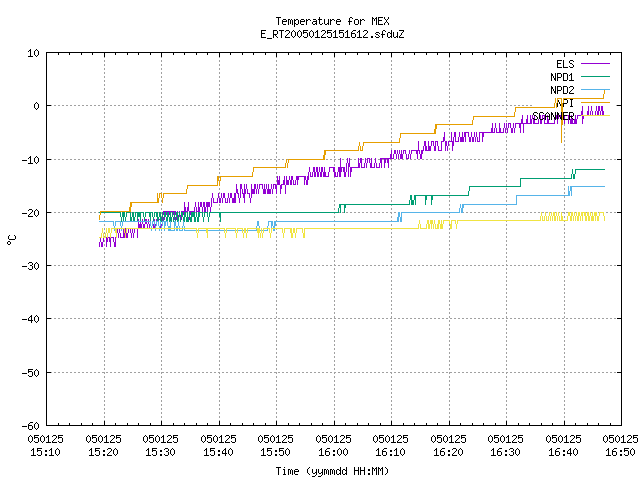This screenshot has width=640, height=480.
Task: Click the blue NPD2 legend line sample
Action: 595,89
